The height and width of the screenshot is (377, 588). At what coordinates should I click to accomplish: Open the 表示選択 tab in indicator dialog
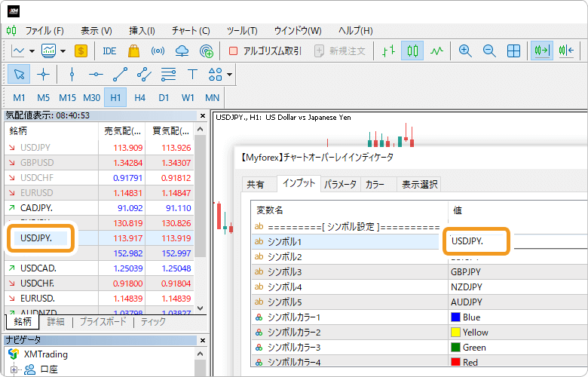click(x=419, y=184)
